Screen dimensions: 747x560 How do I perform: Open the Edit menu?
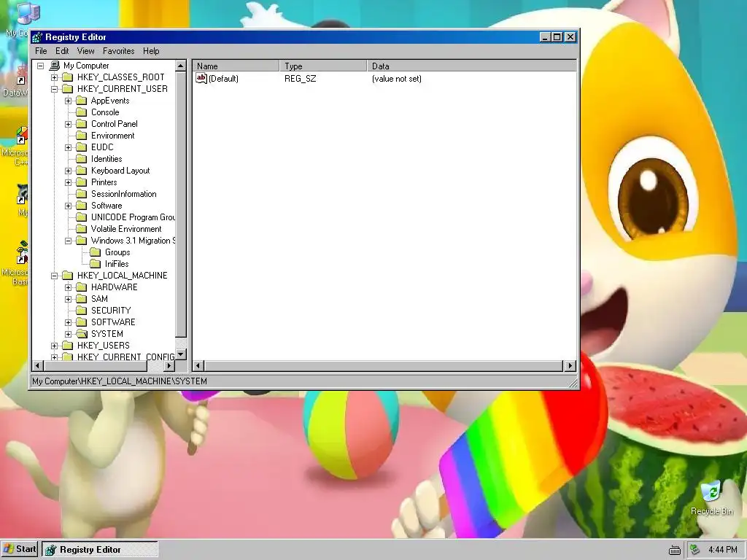tap(62, 51)
